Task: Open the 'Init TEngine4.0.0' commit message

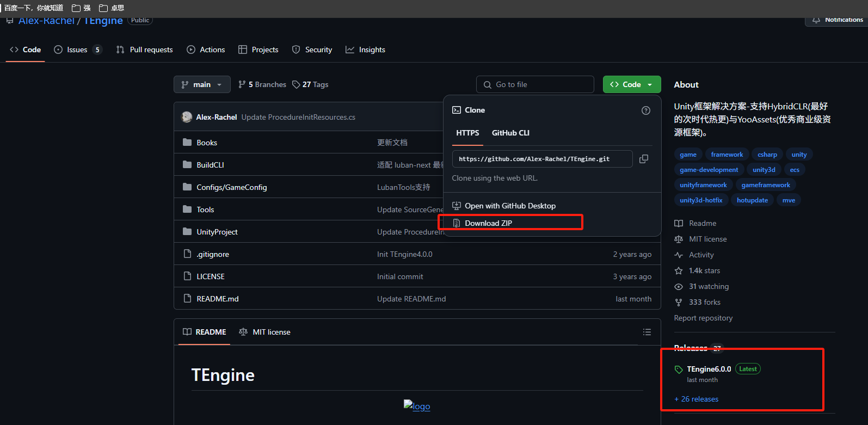Action: pyautogui.click(x=405, y=254)
